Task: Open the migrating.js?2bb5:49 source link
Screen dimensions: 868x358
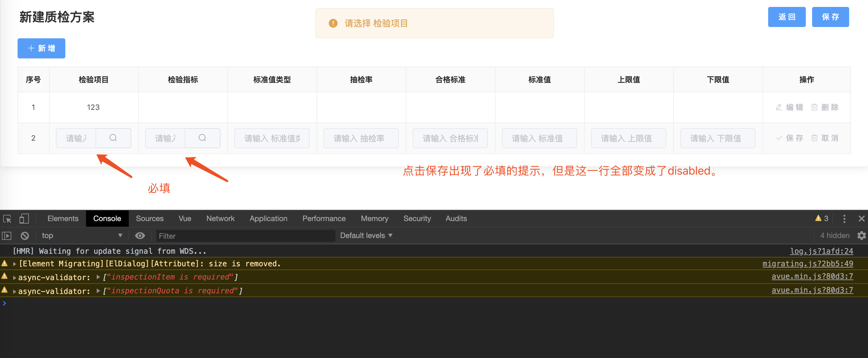Action: click(808, 263)
